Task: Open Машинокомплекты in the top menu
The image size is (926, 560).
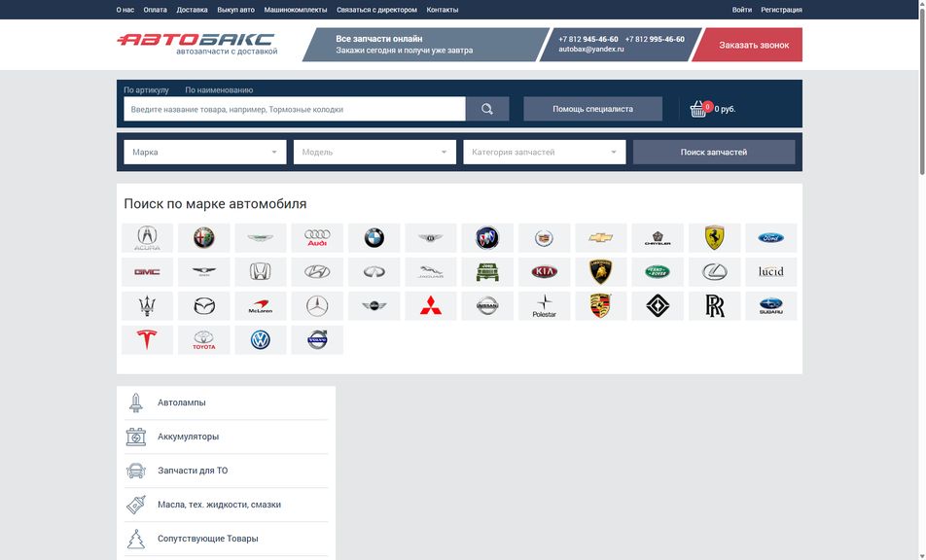Action: pyautogui.click(x=296, y=10)
